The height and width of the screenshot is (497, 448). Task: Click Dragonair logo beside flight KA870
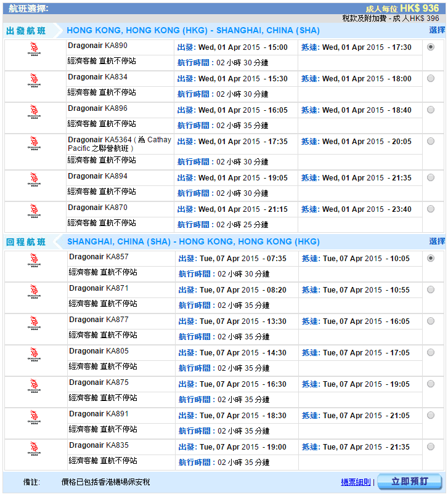point(35,211)
